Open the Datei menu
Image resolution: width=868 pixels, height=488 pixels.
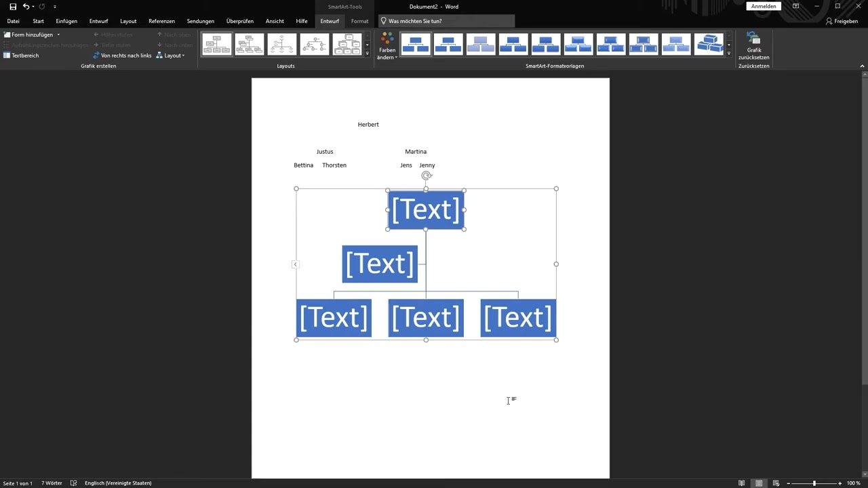pos(13,21)
